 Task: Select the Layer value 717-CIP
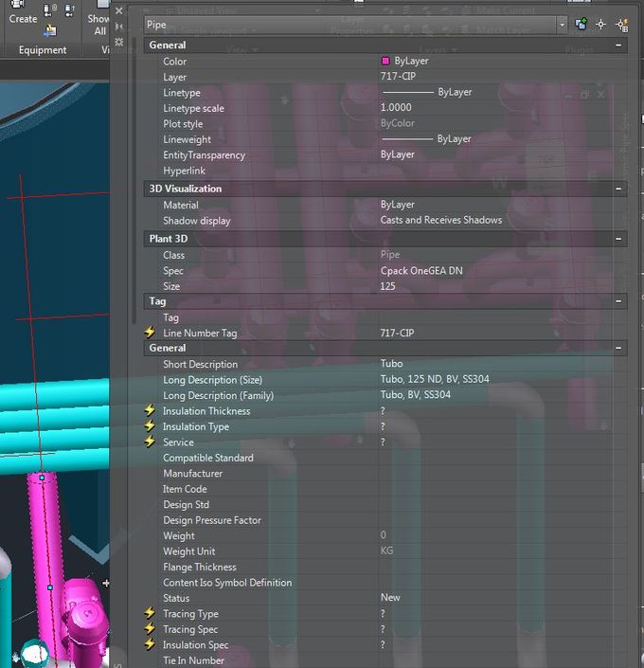[398, 76]
